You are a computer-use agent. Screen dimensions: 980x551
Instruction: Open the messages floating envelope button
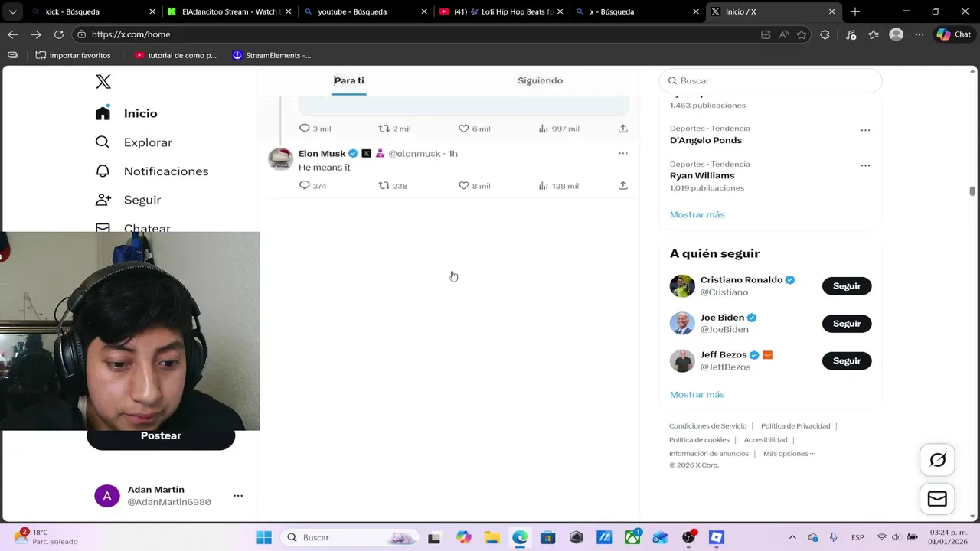point(937,500)
